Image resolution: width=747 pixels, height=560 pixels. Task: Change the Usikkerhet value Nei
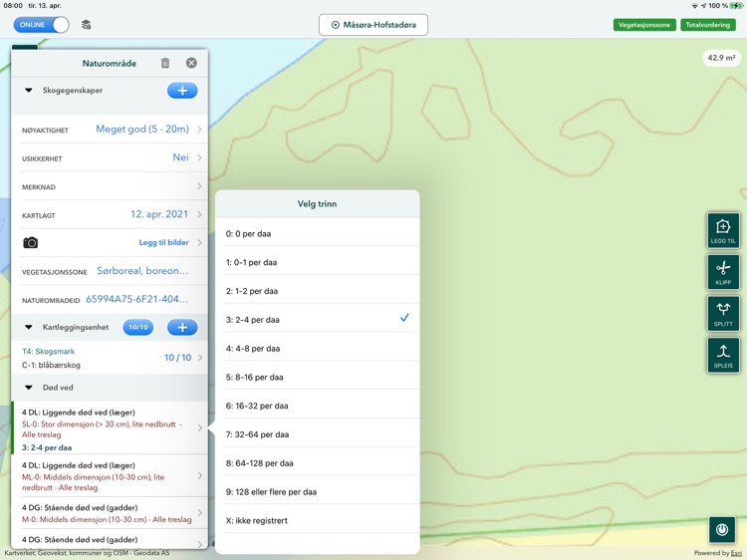point(180,157)
